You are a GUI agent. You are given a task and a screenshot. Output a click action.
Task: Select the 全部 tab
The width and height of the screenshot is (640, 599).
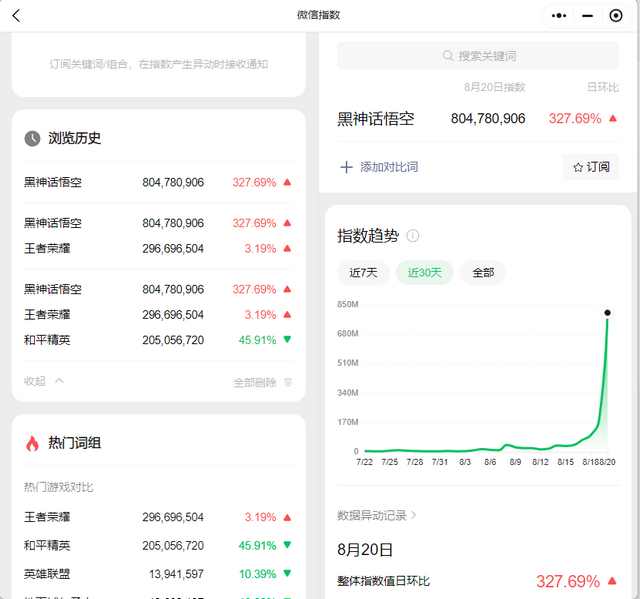coord(483,272)
